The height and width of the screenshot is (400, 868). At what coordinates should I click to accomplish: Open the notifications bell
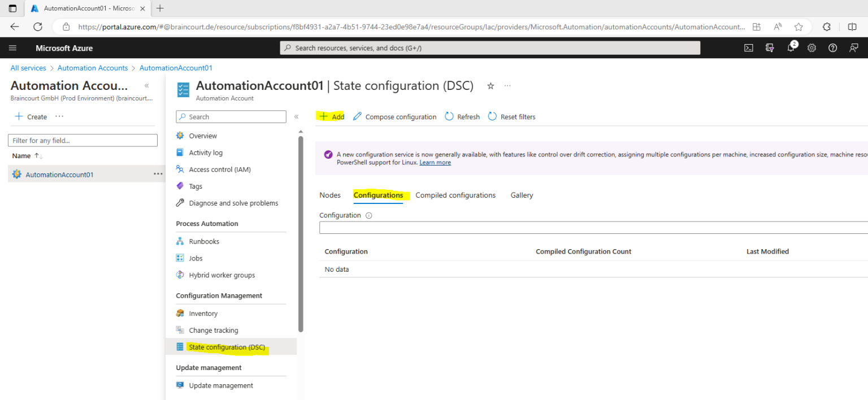[x=791, y=48]
